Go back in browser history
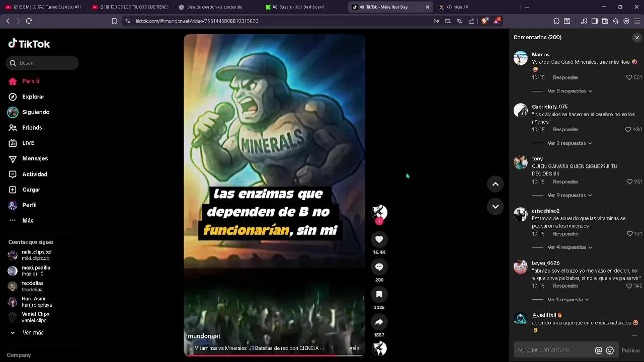644x362 pixels. pos(8,21)
